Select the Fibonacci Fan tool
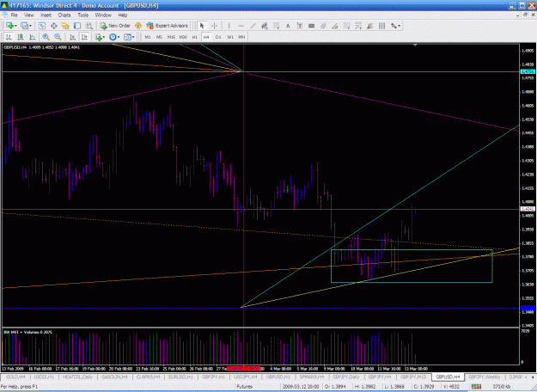This screenshot has width=537, height=392. point(369,26)
